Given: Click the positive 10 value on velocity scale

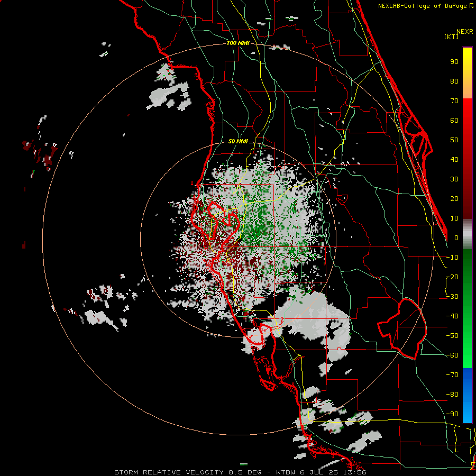Looking at the screenshot, I should pyautogui.click(x=454, y=218).
